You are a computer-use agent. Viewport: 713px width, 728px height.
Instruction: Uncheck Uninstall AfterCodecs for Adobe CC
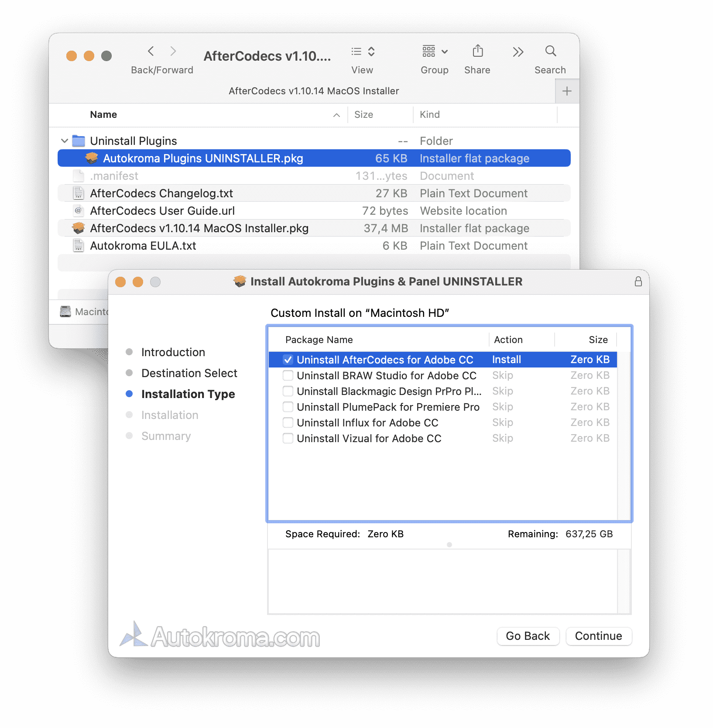(288, 360)
